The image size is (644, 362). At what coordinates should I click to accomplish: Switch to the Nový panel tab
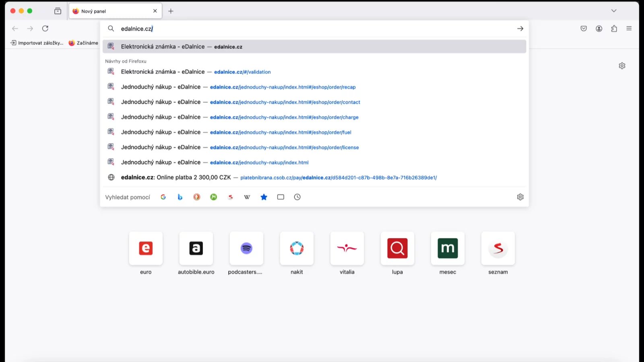(x=115, y=11)
